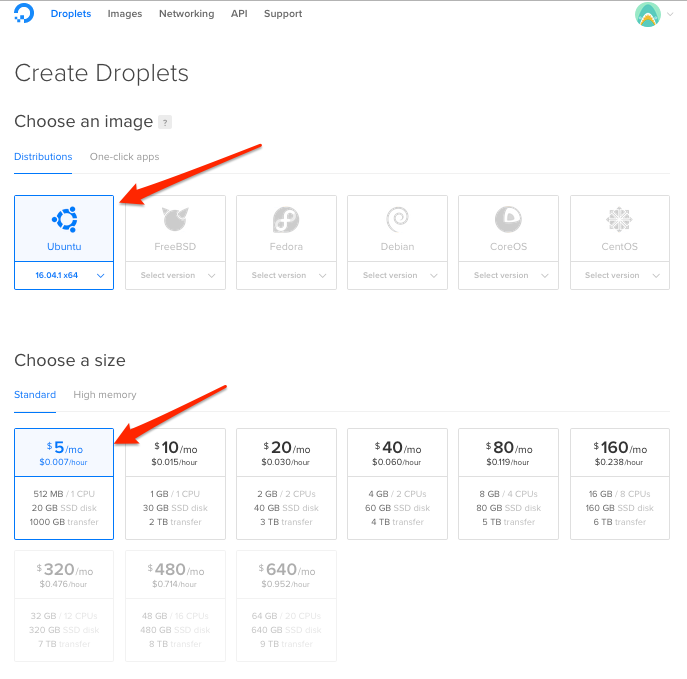Expand the account dropdown chevron
This screenshot has height=679, width=687.
point(670,14)
